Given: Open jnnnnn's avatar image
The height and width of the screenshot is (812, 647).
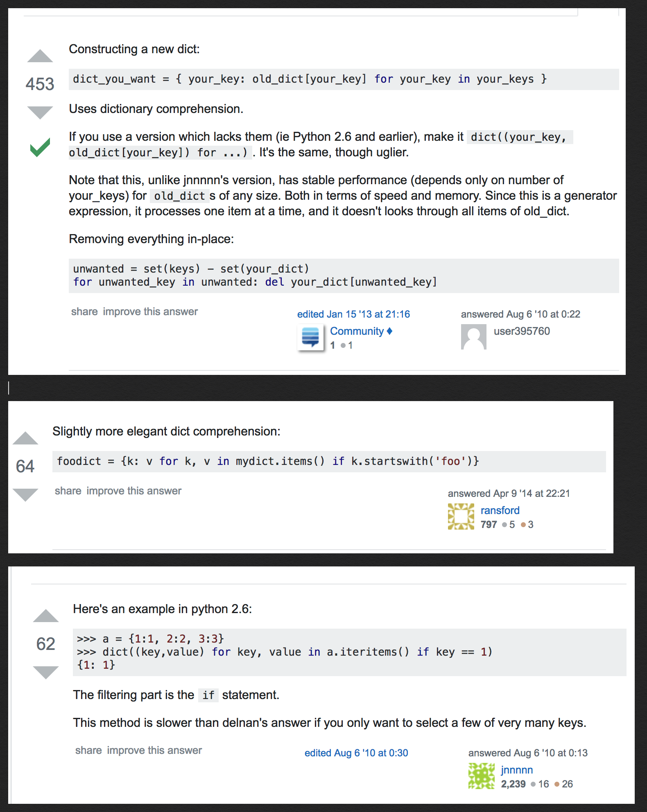Looking at the screenshot, I should click(x=481, y=776).
